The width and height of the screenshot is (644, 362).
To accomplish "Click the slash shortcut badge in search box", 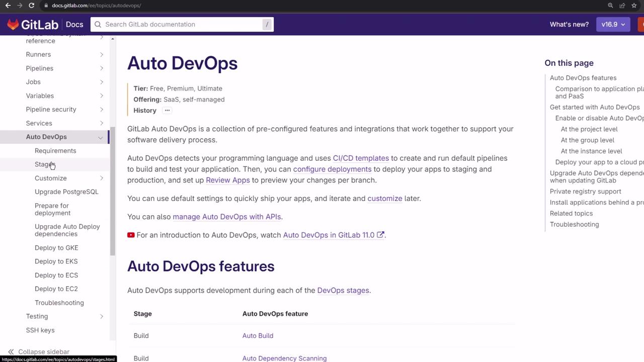I will (x=267, y=25).
